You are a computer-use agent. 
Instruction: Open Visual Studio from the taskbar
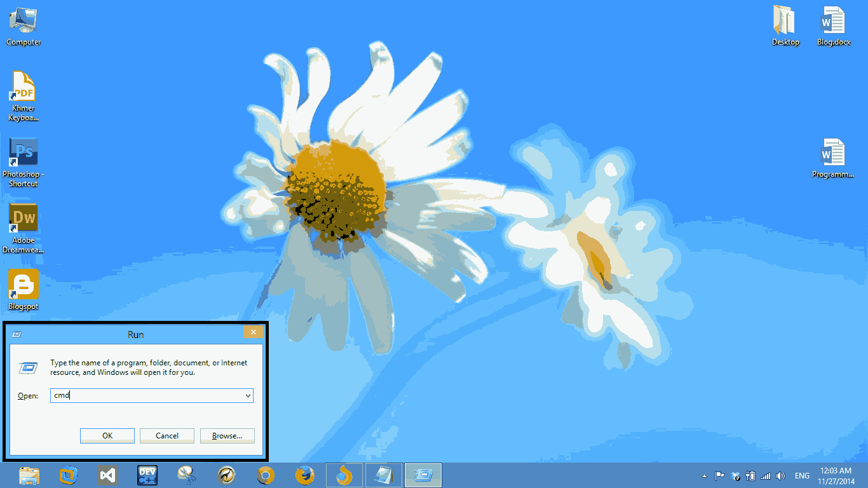[x=107, y=475]
